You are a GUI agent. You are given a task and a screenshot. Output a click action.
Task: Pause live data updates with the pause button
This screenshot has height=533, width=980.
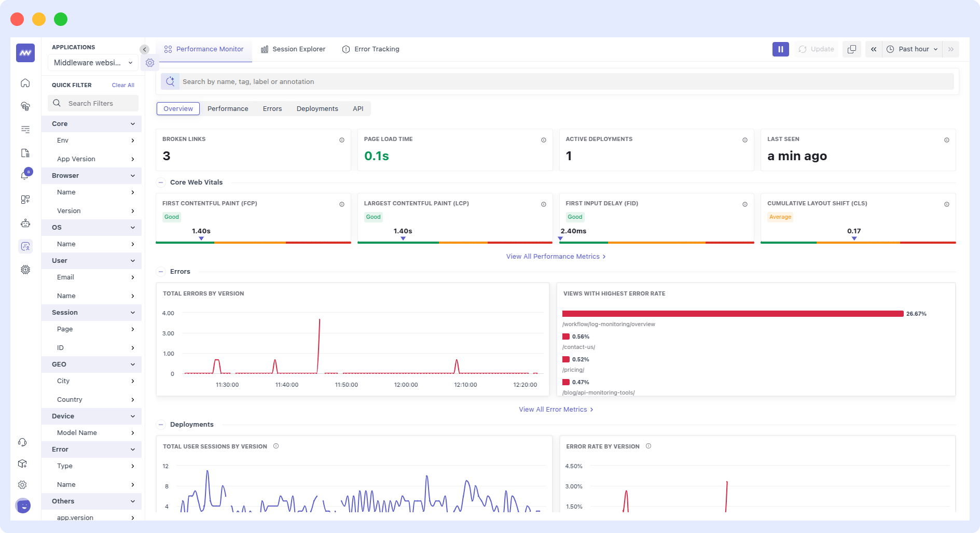pos(780,49)
